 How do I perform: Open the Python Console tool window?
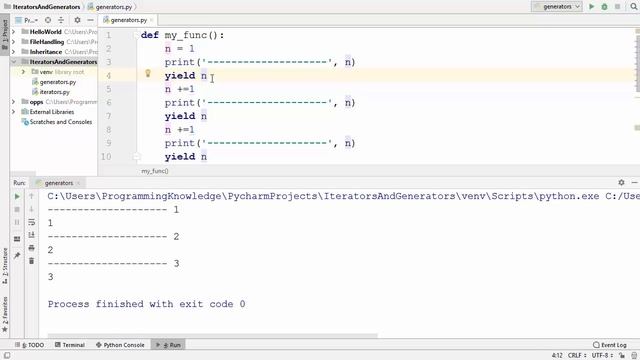point(120,345)
